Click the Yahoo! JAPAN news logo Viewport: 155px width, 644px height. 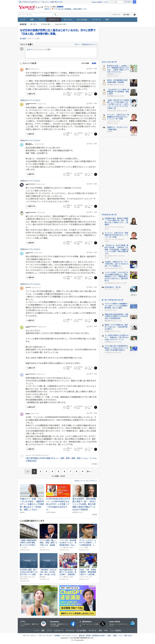(x=31, y=8)
